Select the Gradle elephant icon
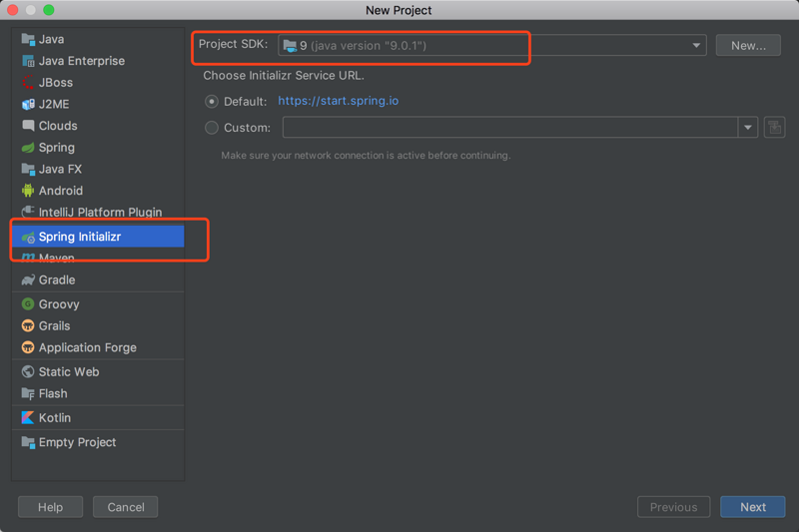The image size is (799, 532). pos(28,279)
